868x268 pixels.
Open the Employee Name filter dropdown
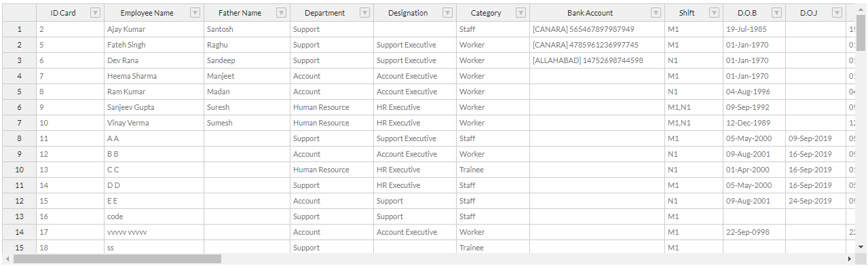pyautogui.click(x=195, y=13)
